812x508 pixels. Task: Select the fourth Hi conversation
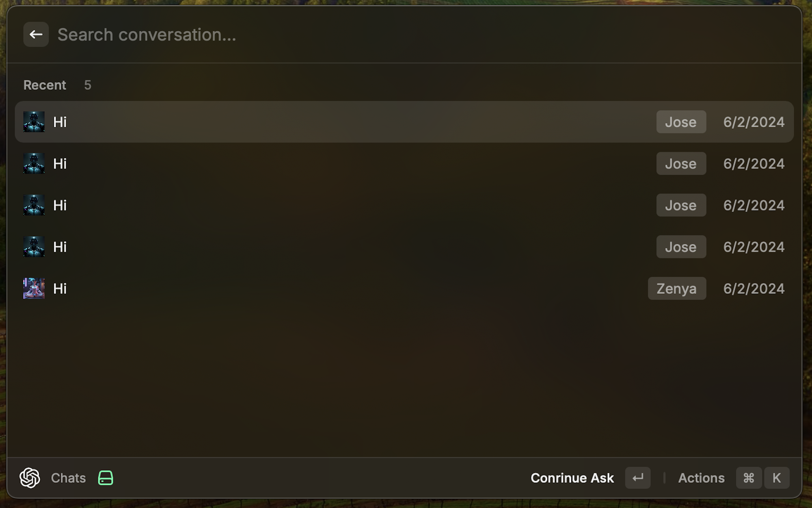(404, 247)
